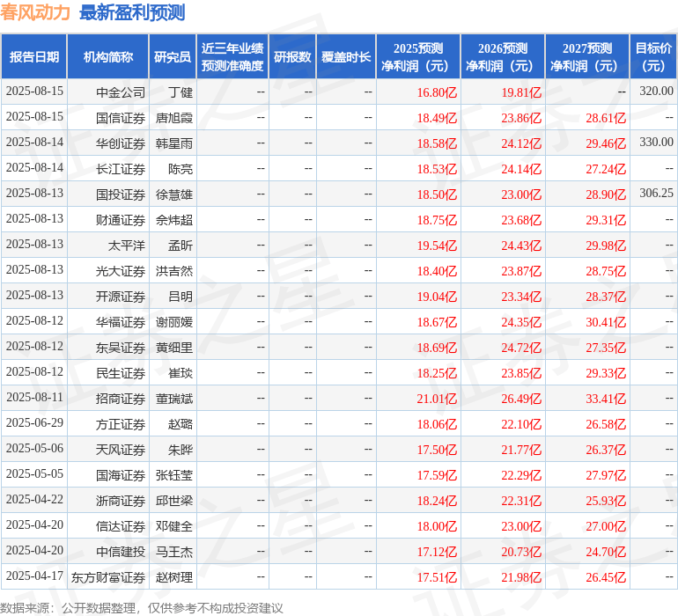This screenshot has height=616, width=678.
Task: Click the 21.01亿 profit forecast value
Action: [x=437, y=399]
